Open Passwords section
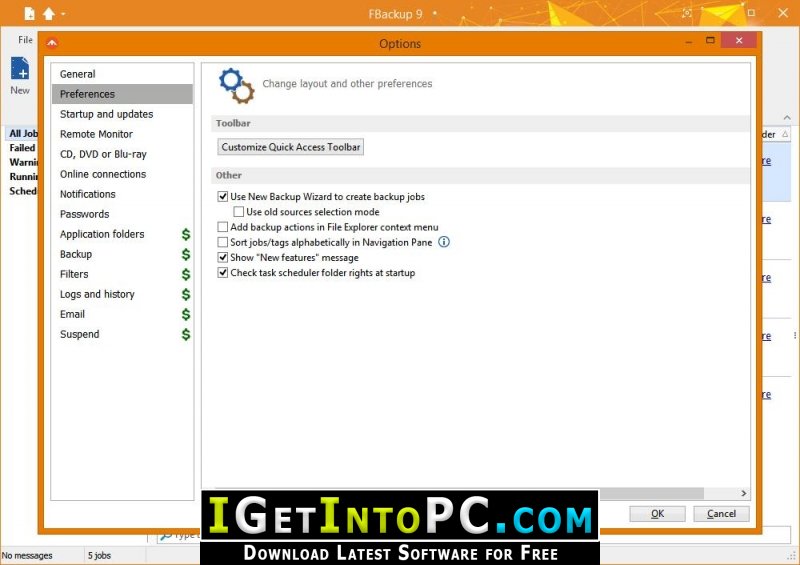Screen dimensions: 800x565 (122, 214)
